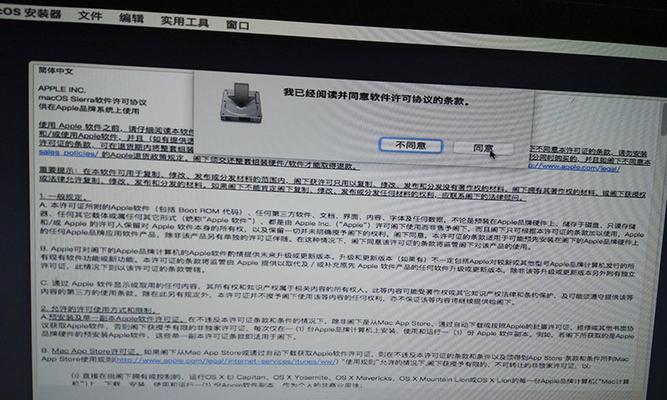
Task: Click the macOS Sierra软件许可协议 title line
Action: pos(92,100)
